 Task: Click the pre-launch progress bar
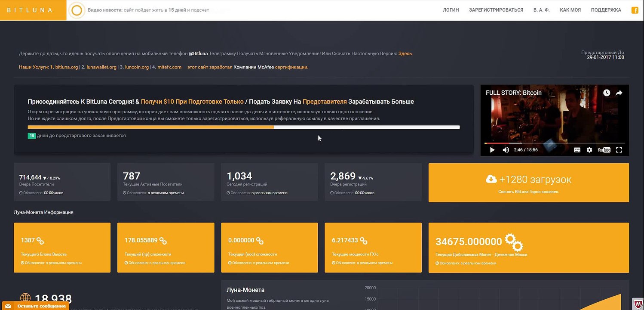(x=244, y=127)
